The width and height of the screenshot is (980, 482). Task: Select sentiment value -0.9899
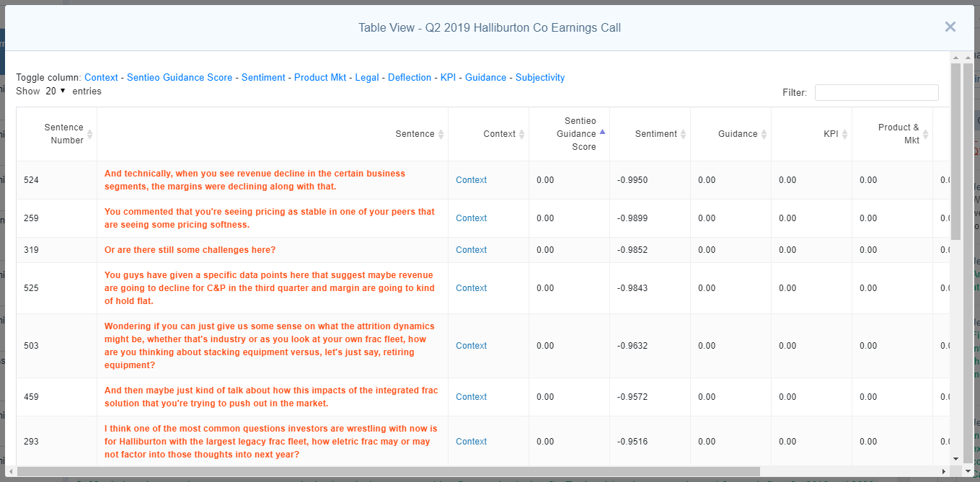(x=632, y=218)
